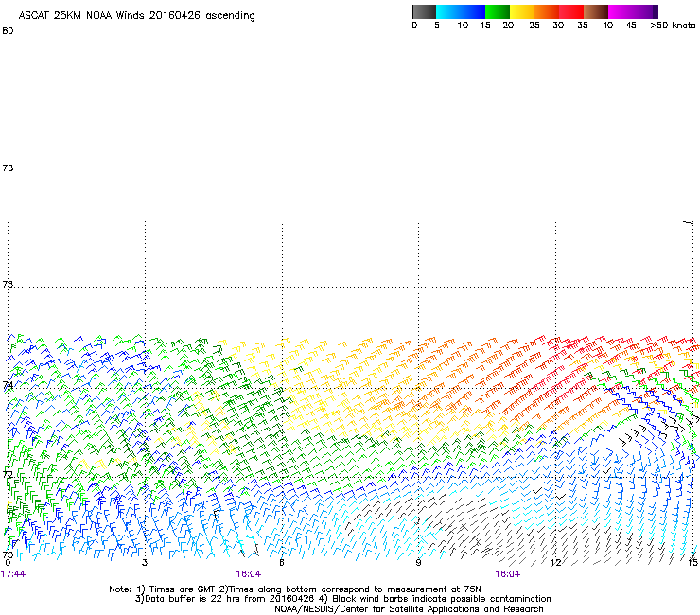Click the dark indigo end cap of color bar
This screenshot has width=700, height=615.
(x=656, y=11)
